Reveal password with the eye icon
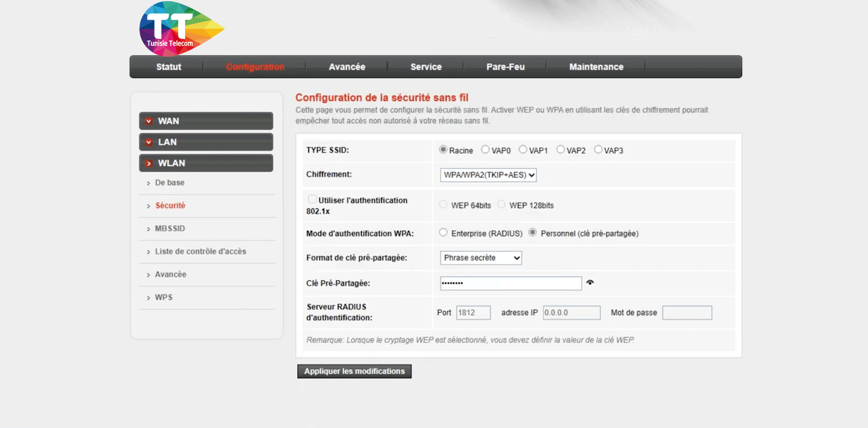Screen dimensions: 868x428 tap(590, 283)
